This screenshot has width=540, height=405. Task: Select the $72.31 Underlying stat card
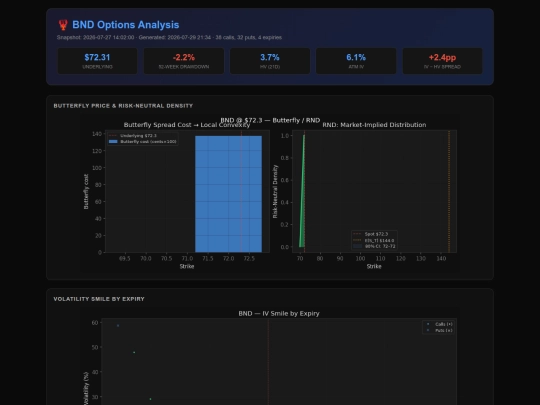97,61
